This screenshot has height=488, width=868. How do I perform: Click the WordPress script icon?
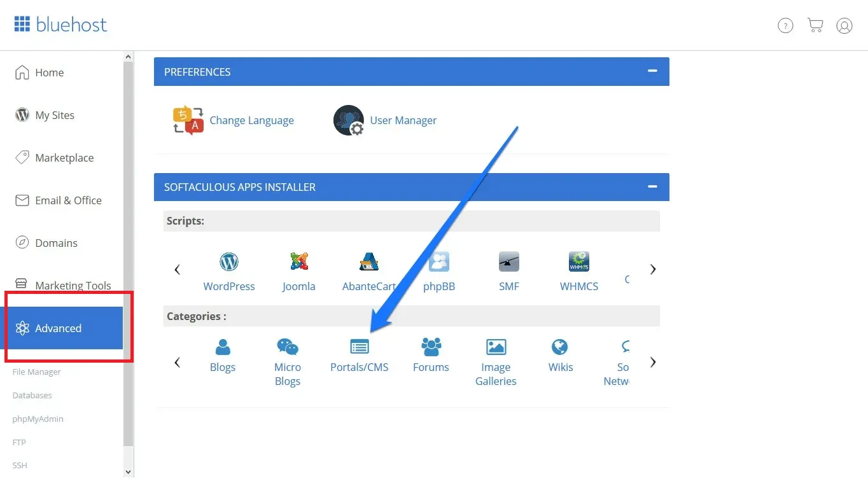coord(229,261)
